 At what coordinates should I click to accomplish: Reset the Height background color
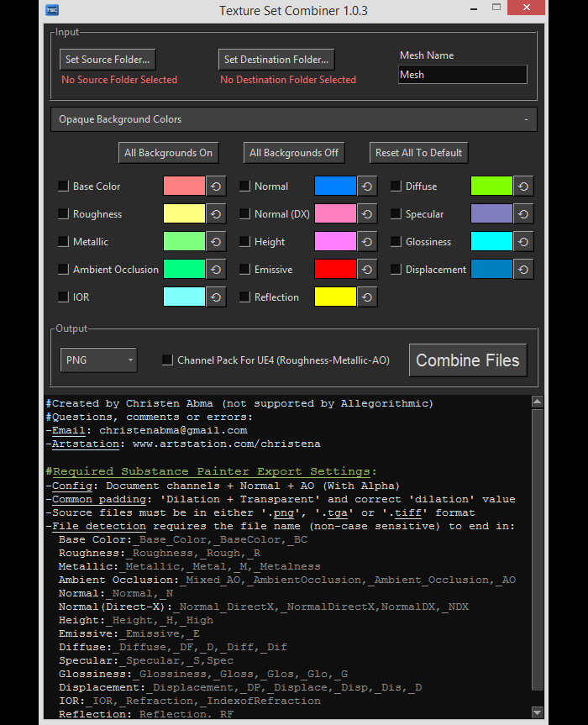pos(367,242)
